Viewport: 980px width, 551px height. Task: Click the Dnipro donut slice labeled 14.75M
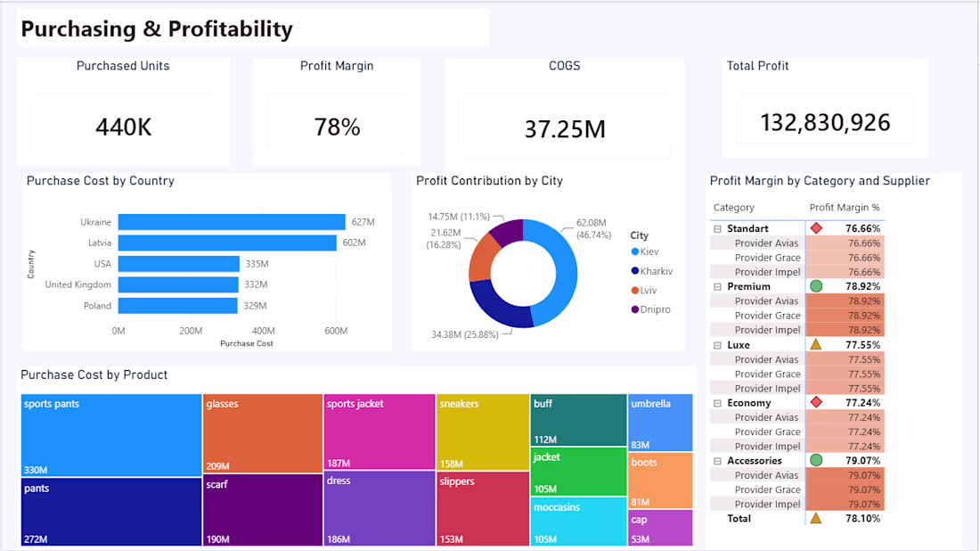(509, 232)
